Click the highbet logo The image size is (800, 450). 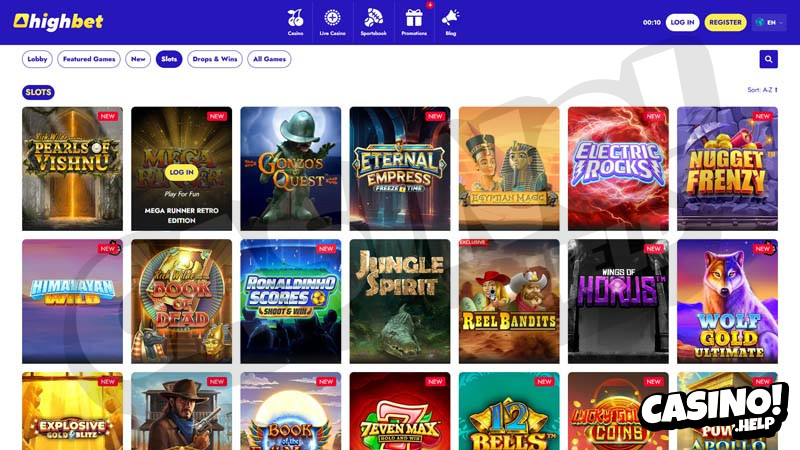(x=58, y=21)
